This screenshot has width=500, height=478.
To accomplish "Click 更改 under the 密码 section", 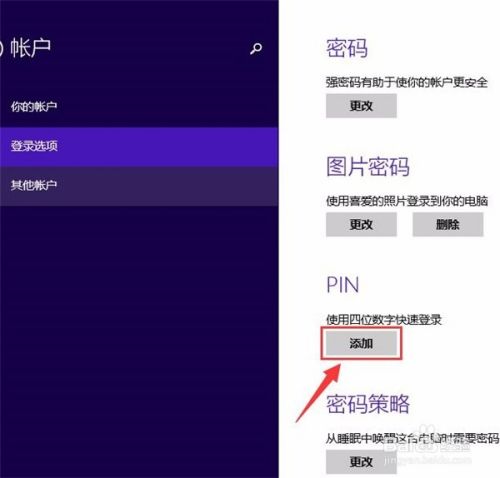I will pos(361,106).
